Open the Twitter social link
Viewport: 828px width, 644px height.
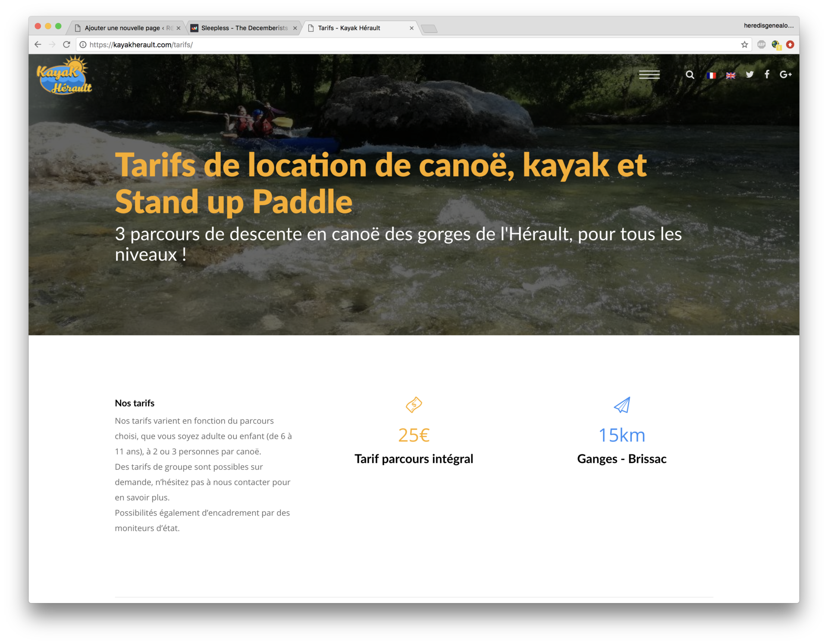(x=750, y=75)
